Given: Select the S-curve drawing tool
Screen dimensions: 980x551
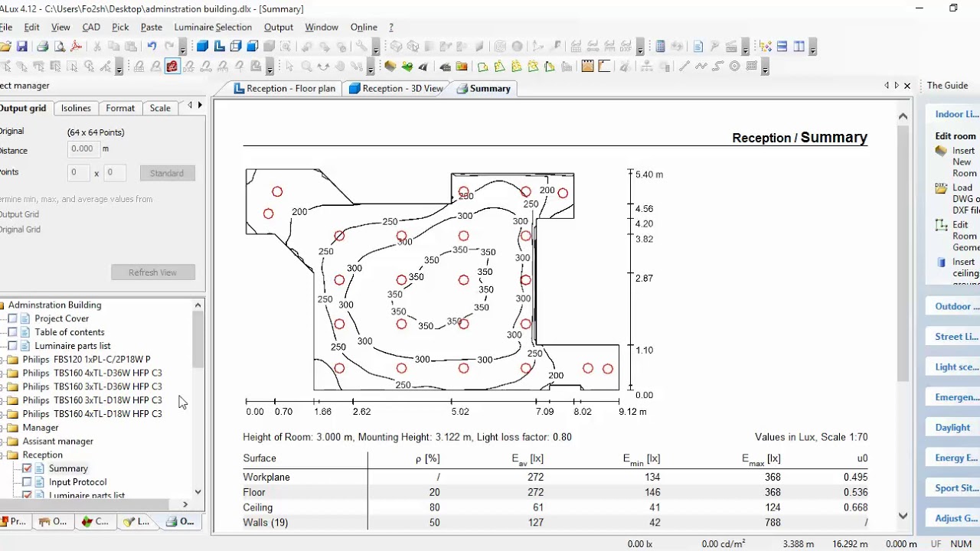Looking at the screenshot, I should click(717, 67).
